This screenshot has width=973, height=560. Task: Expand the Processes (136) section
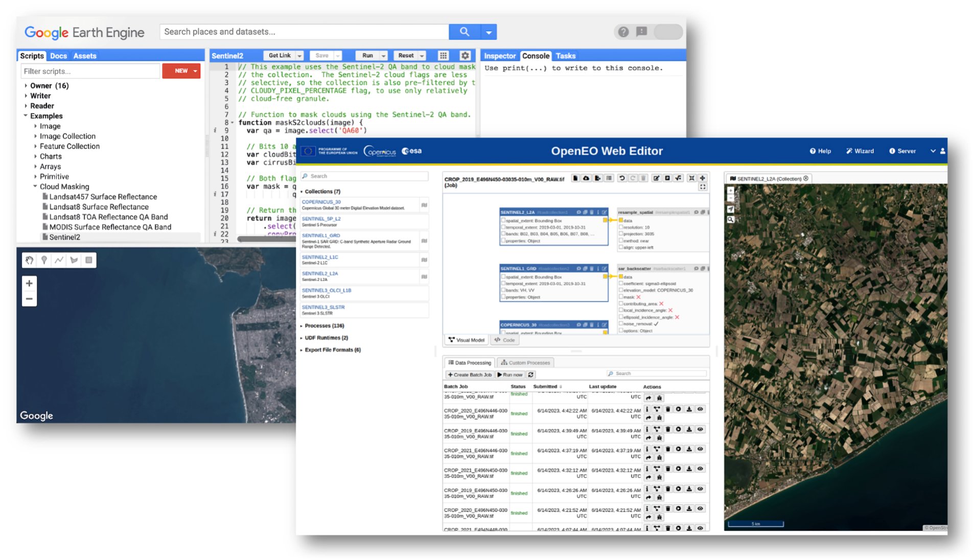tap(302, 326)
